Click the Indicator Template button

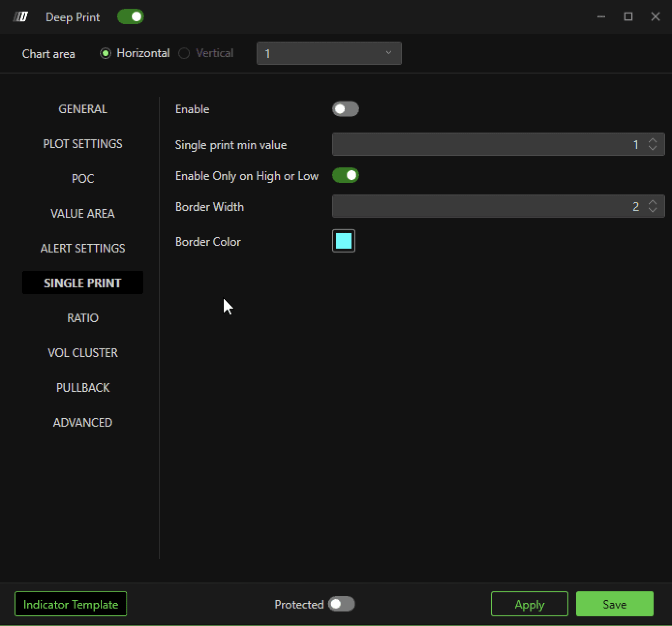click(71, 604)
